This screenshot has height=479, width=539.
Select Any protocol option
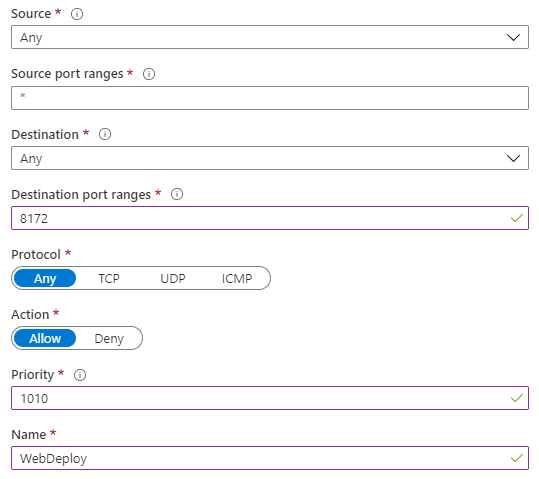45,278
